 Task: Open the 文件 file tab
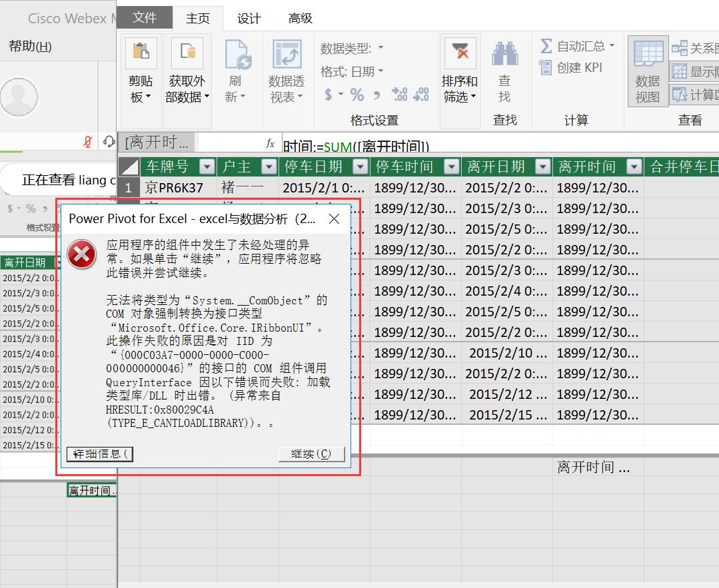(x=145, y=18)
